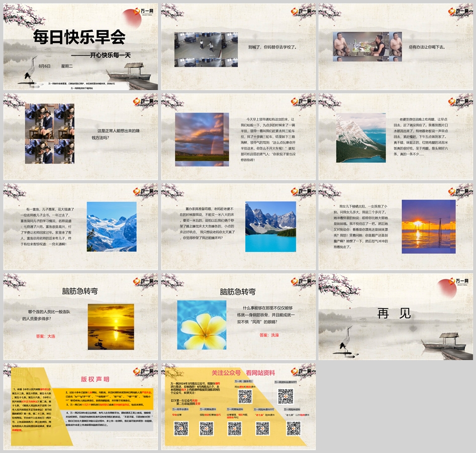476x453 pixels.
Task: Open the sunset over sea photo
Action: click(429, 226)
